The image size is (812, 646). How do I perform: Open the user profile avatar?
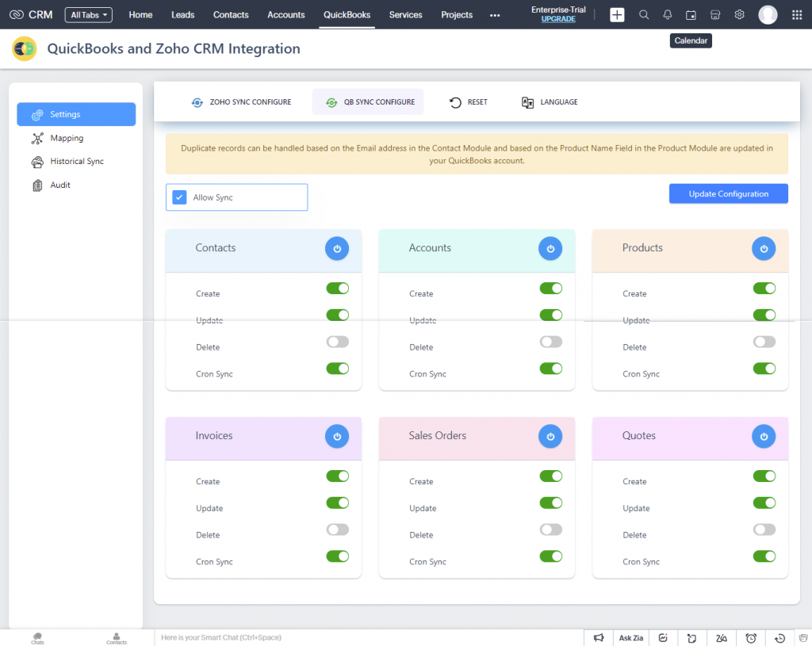point(768,14)
